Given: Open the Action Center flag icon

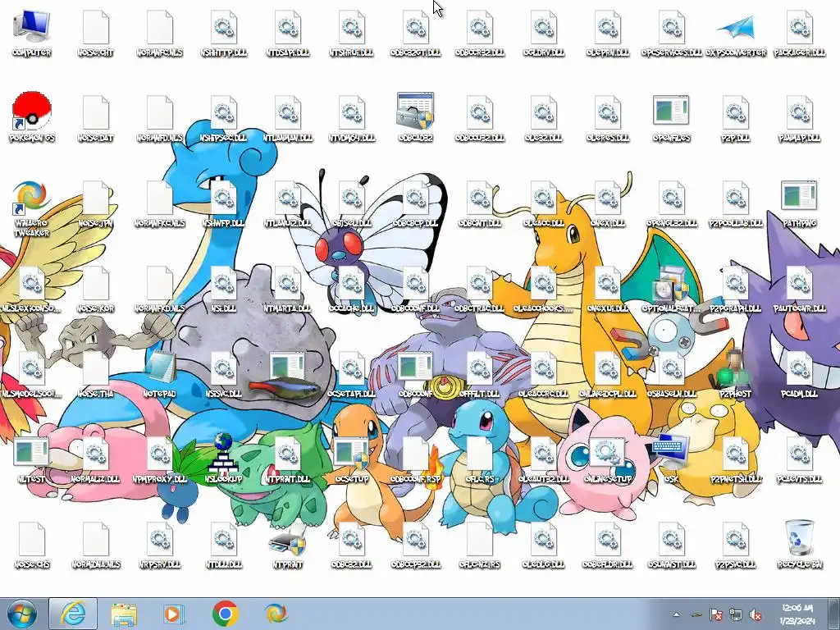Looking at the screenshot, I should 715,615.
